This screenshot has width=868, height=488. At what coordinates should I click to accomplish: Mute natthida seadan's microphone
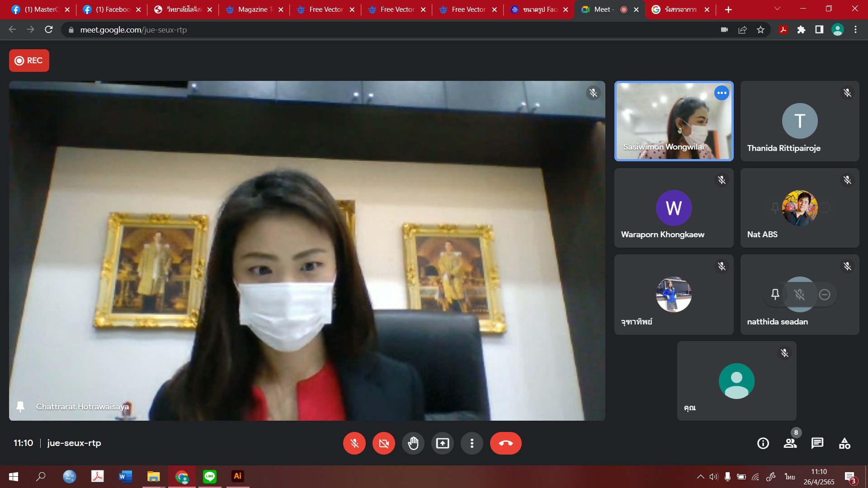(799, 295)
